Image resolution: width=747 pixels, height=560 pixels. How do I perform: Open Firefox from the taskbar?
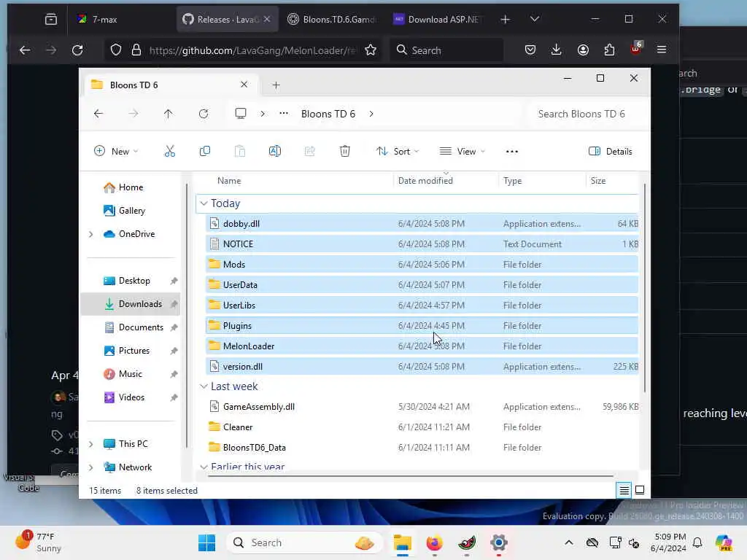[x=435, y=542]
